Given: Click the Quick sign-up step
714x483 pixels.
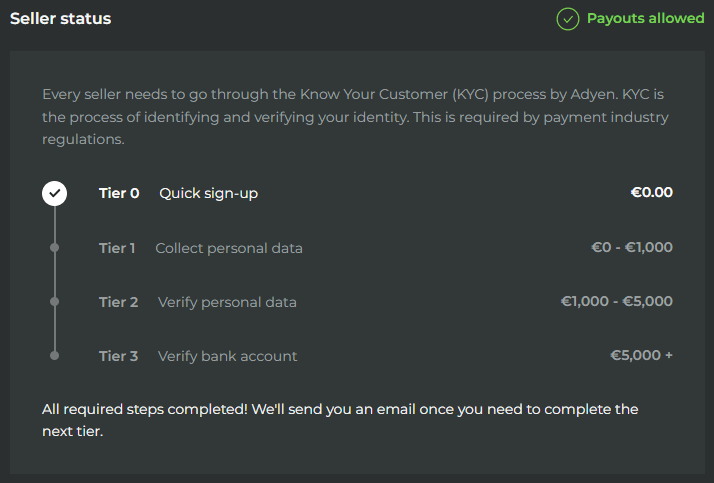Looking at the screenshot, I should pos(208,193).
